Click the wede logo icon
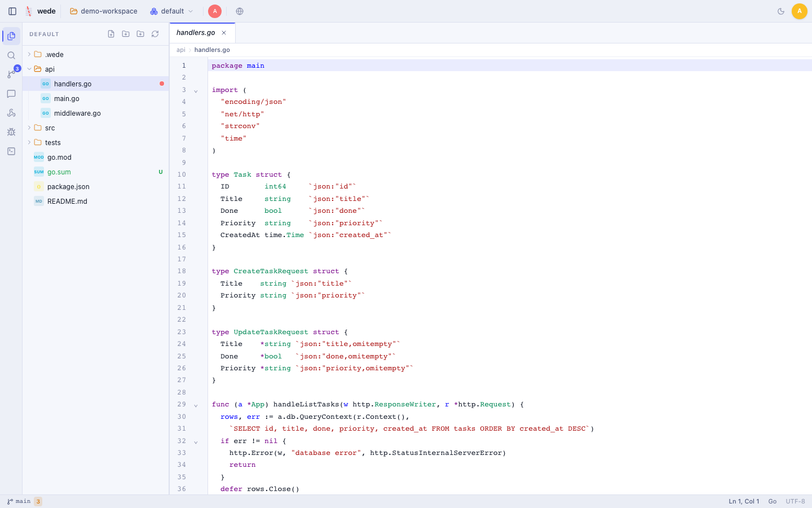 (29, 11)
